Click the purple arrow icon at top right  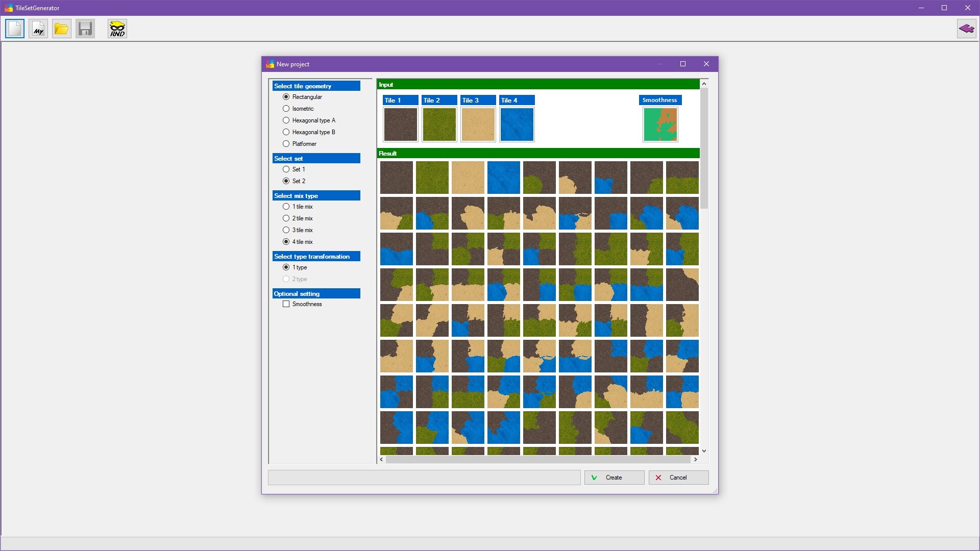[x=966, y=29]
